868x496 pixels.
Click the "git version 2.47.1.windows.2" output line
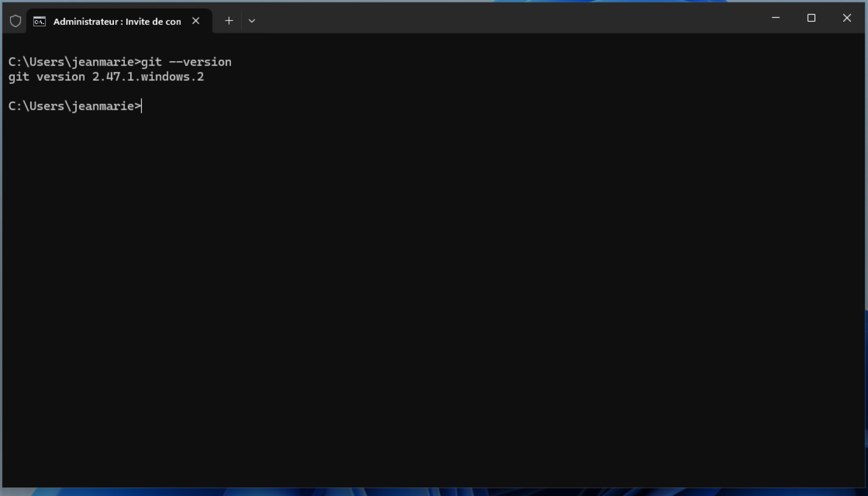click(106, 77)
